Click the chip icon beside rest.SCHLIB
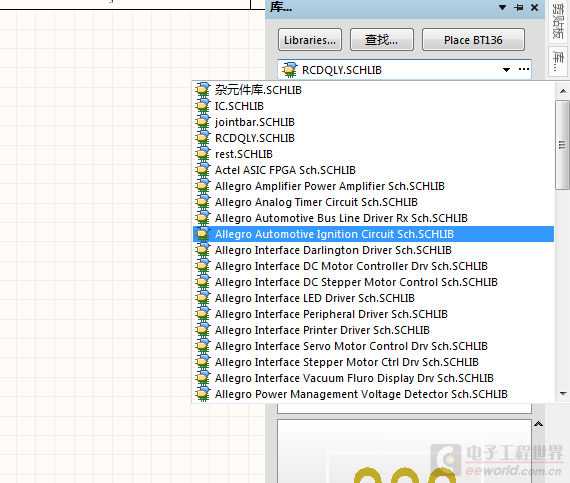 [202, 154]
